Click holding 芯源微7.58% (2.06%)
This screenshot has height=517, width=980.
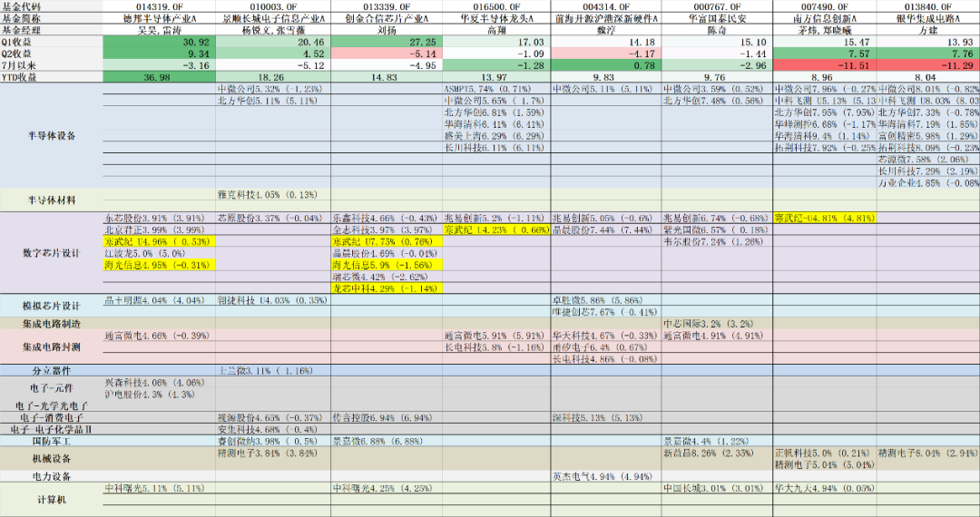pyautogui.click(x=923, y=160)
